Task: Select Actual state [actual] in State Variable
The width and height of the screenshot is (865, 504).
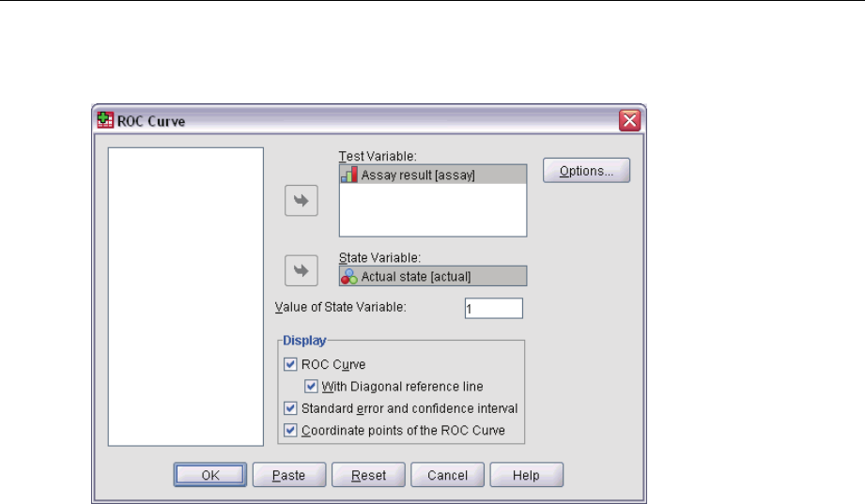Action: tap(433, 276)
